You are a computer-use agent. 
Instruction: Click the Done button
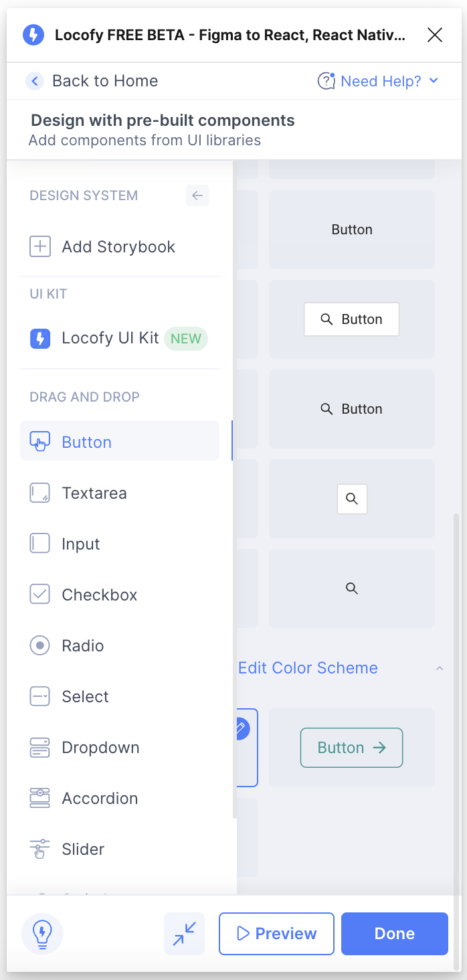click(394, 933)
